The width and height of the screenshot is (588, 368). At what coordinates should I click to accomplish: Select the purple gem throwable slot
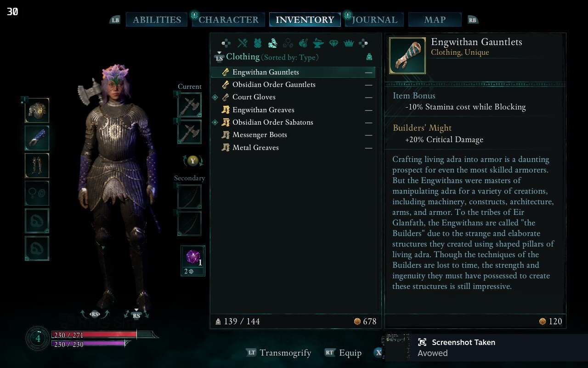tap(193, 260)
